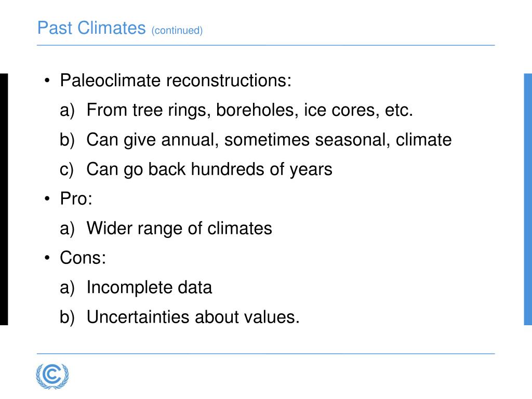Viewport: 532px width, 399px height.
Task: Click the bullet dot before Paleoclimate
Action: click(47, 81)
